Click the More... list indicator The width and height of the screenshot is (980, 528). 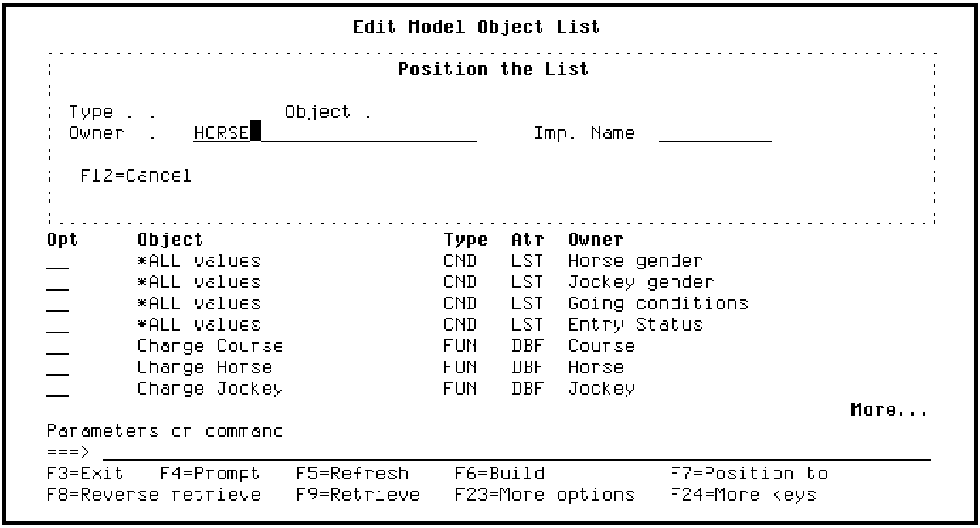click(888, 410)
